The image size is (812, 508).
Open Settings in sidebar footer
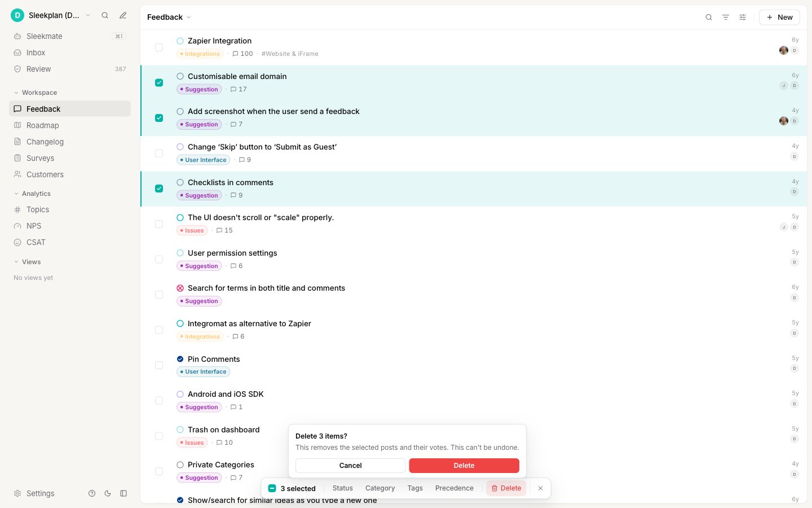34,493
